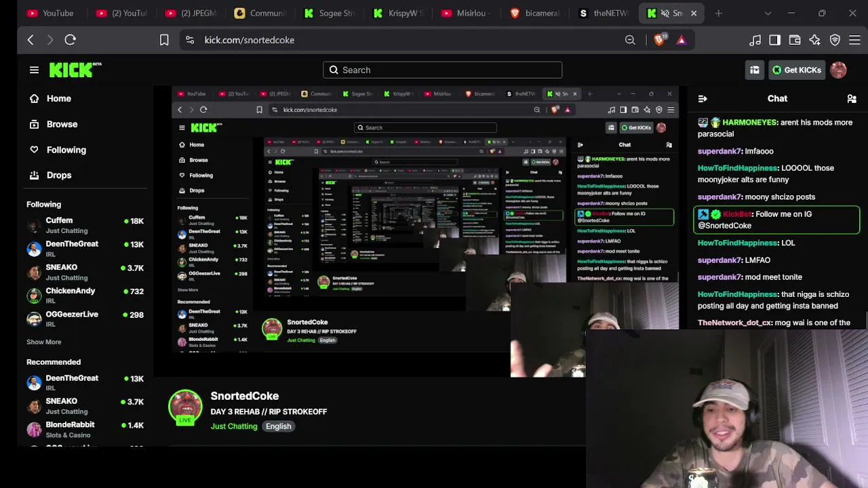Open the user profile avatar on Kick
The height and width of the screenshot is (488, 868).
coord(838,70)
